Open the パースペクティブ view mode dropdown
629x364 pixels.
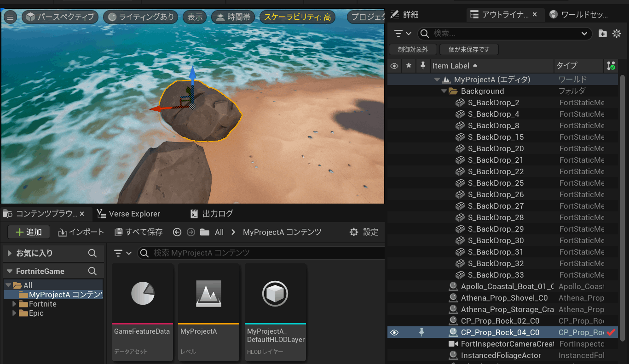point(60,17)
